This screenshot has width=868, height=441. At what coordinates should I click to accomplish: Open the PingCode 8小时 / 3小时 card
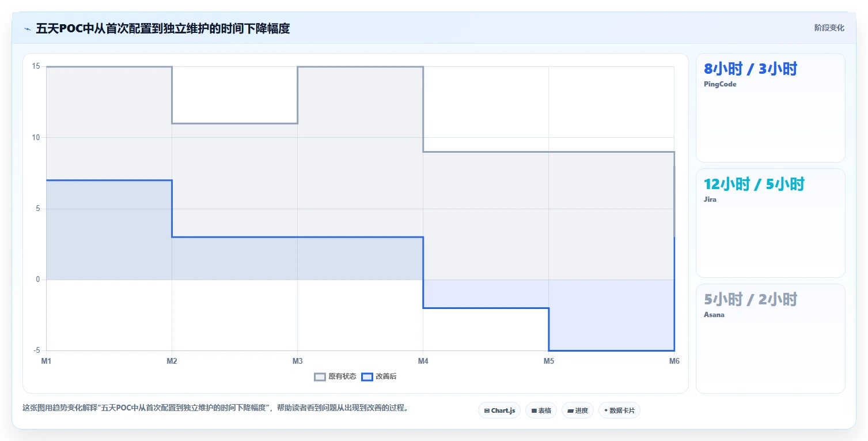[x=771, y=108]
